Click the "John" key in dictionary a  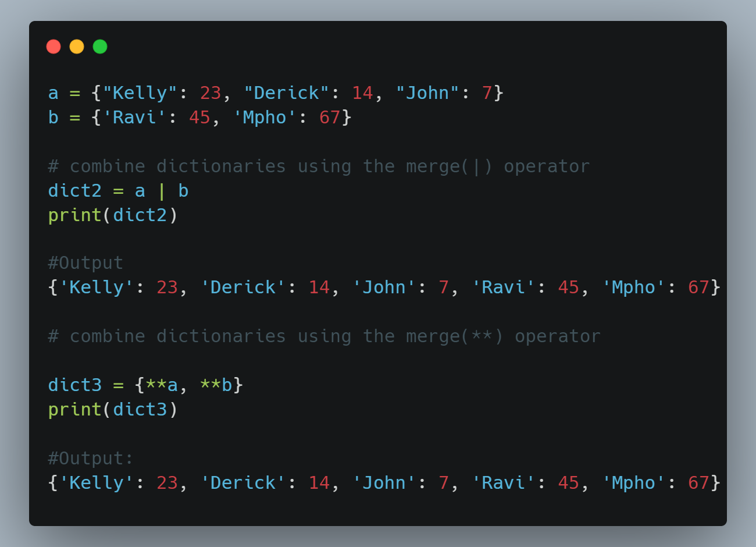[x=427, y=93]
